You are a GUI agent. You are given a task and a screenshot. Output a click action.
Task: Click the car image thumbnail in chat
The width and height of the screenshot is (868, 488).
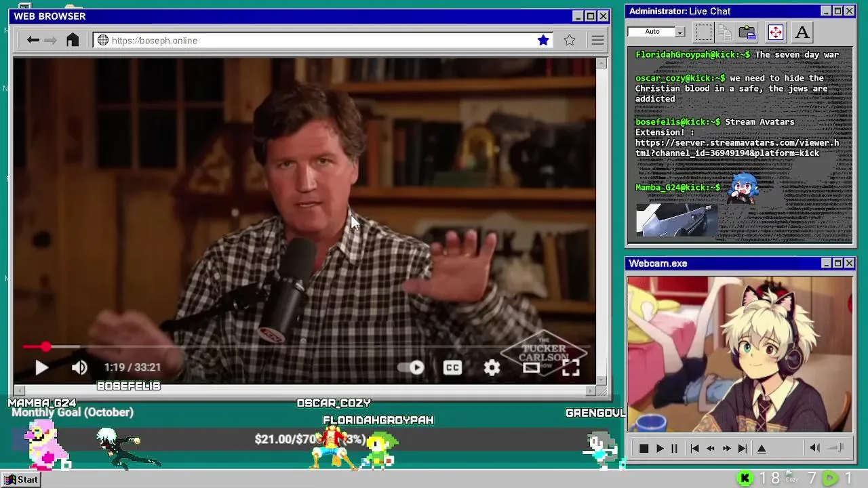coord(676,220)
